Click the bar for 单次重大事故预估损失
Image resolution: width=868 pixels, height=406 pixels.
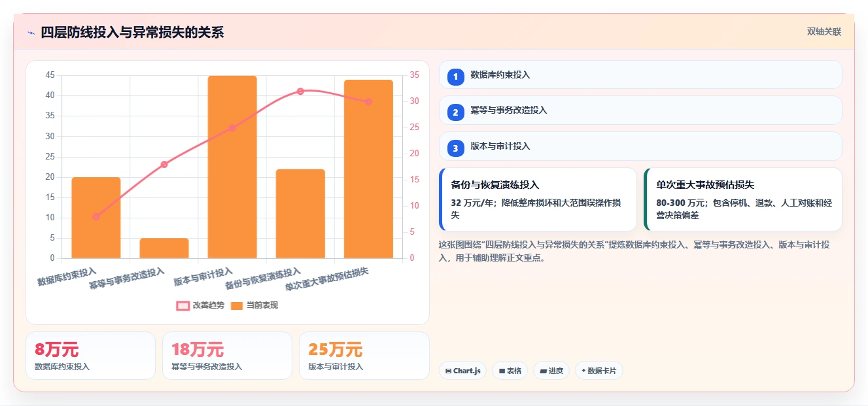click(368, 169)
